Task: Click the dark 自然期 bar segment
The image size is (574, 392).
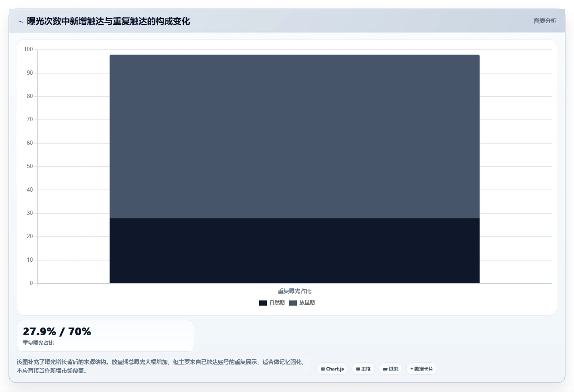Action: point(295,251)
